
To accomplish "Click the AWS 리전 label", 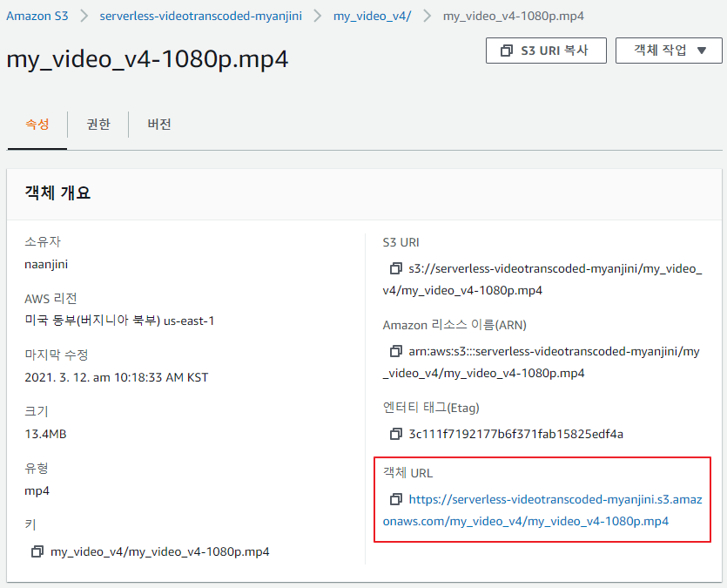I will point(50,299).
